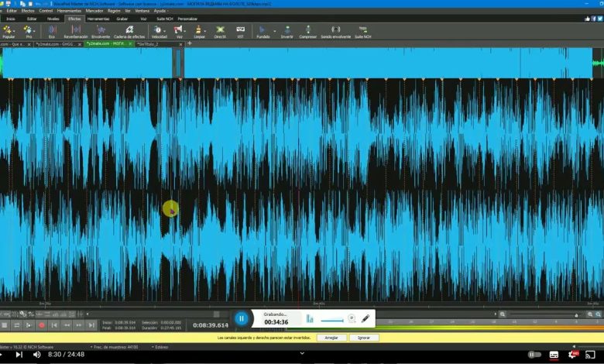The height and width of the screenshot is (364, 604).
Task: Toggle the YouTube autoplay switch
Action: click(x=534, y=354)
